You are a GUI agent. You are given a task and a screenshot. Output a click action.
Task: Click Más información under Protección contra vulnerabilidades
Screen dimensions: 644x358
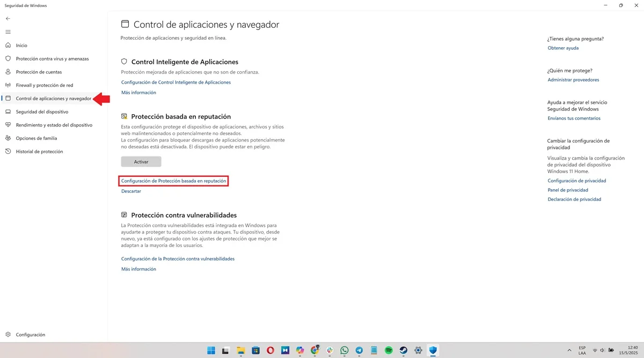click(x=138, y=269)
